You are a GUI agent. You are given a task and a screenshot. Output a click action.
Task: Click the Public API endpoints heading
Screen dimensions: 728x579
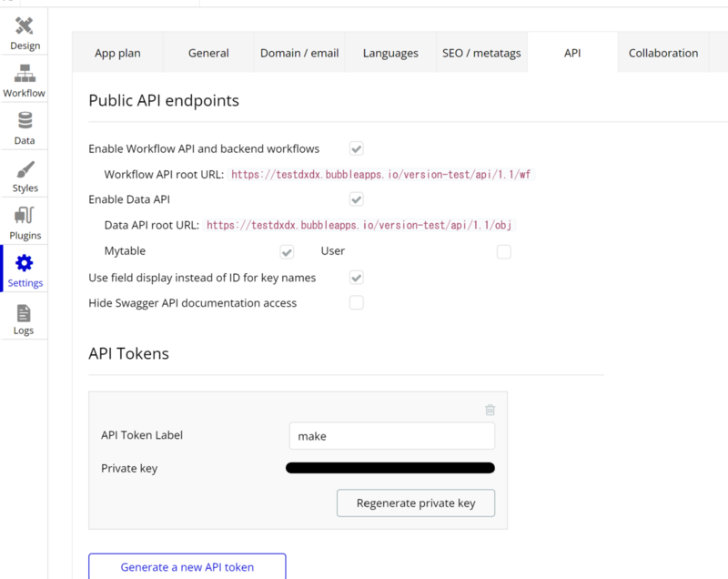(x=164, y=100)
